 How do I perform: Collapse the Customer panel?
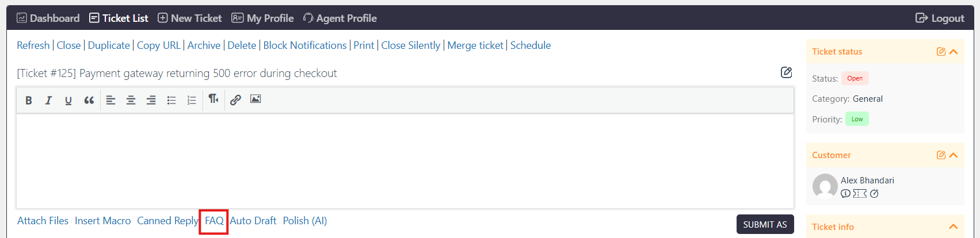(954, 155)
